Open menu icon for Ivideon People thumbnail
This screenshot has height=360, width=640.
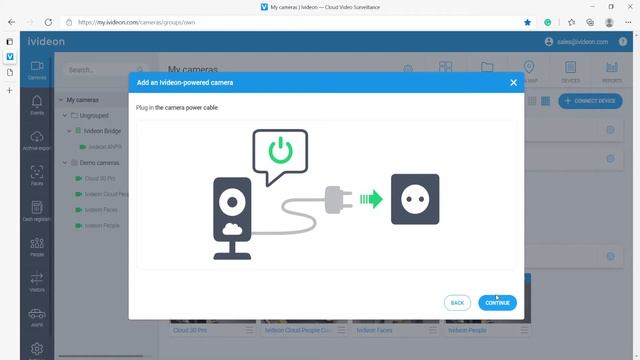(524, 330)
